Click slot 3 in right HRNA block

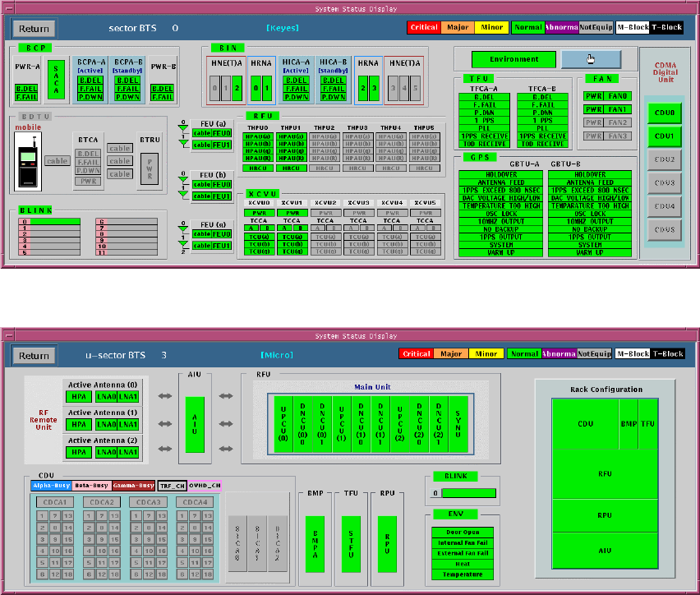tap(374, 88)
